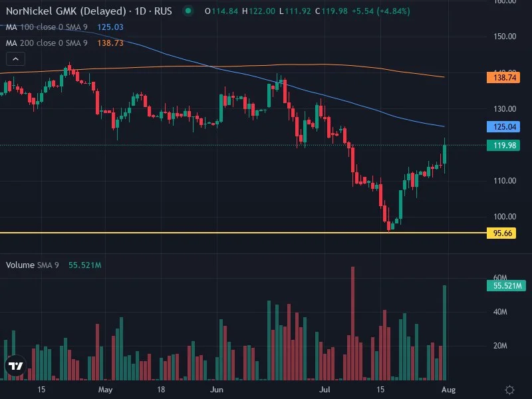Click the open price O114.84 in the header
This screenshot has width=532, height=399.
221,11
